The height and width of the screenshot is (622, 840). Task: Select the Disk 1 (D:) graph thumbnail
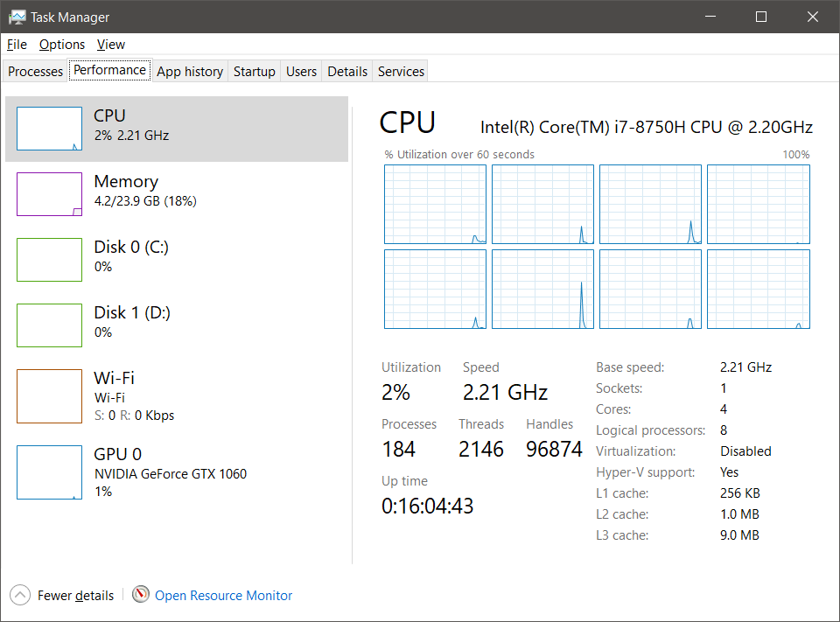[49, 325]
